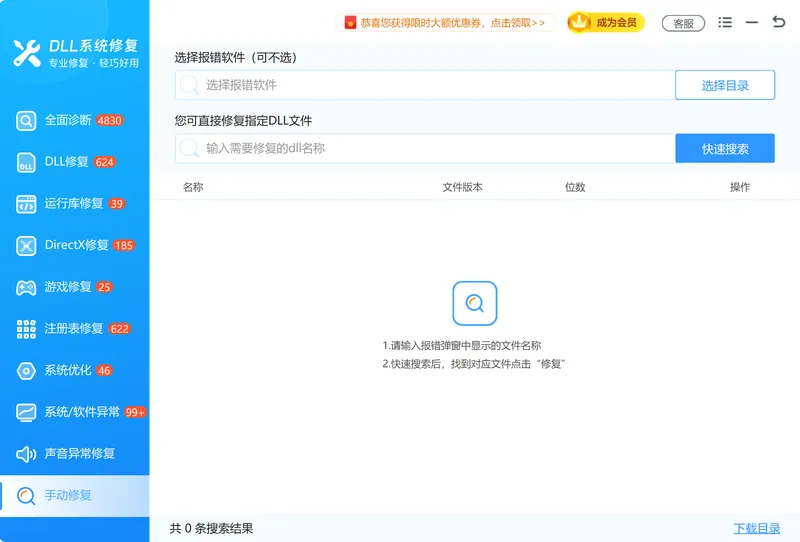
Task: Click the 名称 column header
Action: tap(193, 187)
